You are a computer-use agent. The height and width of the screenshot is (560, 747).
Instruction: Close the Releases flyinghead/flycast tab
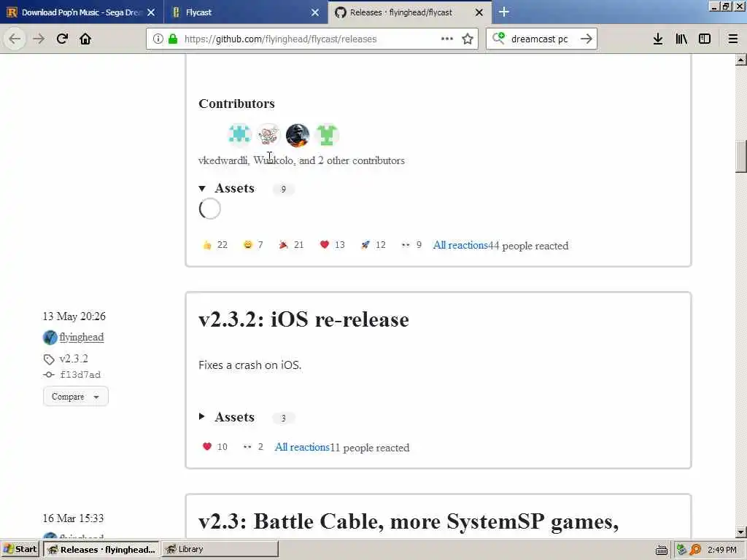click(x=479, y=12)
